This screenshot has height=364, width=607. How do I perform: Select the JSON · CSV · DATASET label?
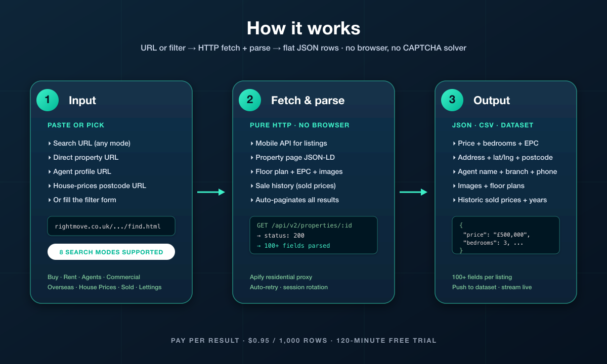493,125
